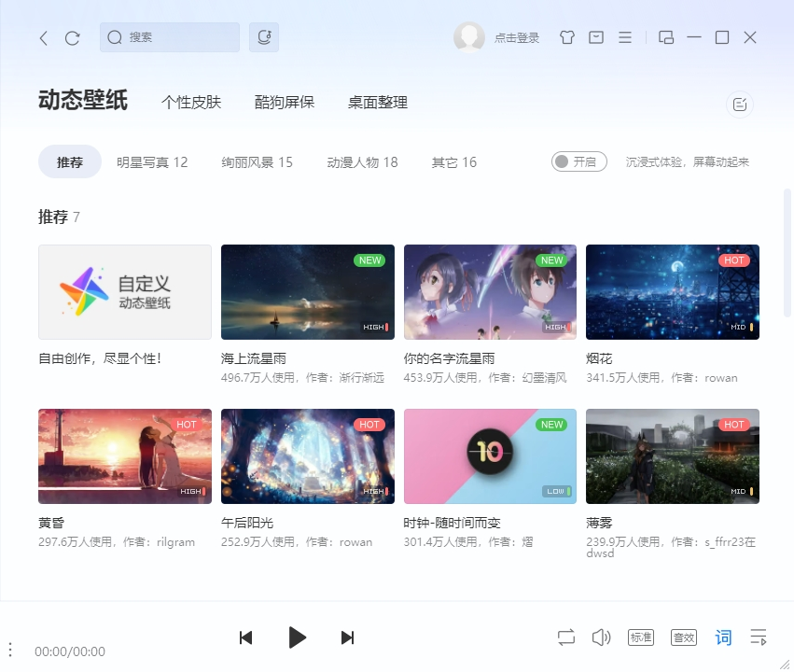Show lyrics with the 词 icon

pos(723,637)
